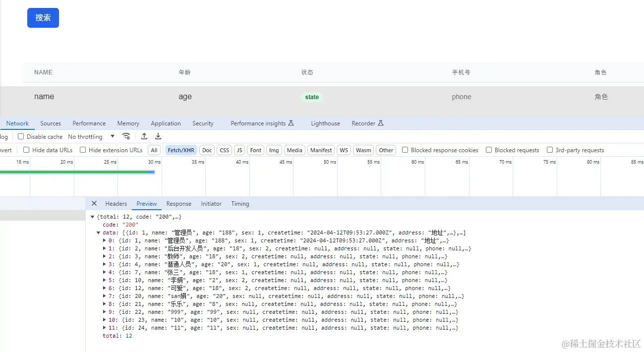Viewport: 644px width, 352px height.
Task: Open the No throttling dropdown
Action: 91,137
